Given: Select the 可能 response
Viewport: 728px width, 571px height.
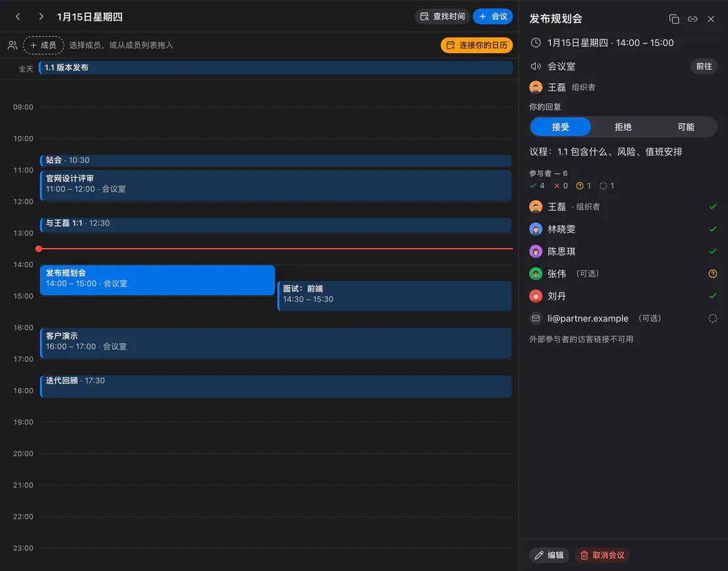Looking at the screenshot, I should pos(686,127).
